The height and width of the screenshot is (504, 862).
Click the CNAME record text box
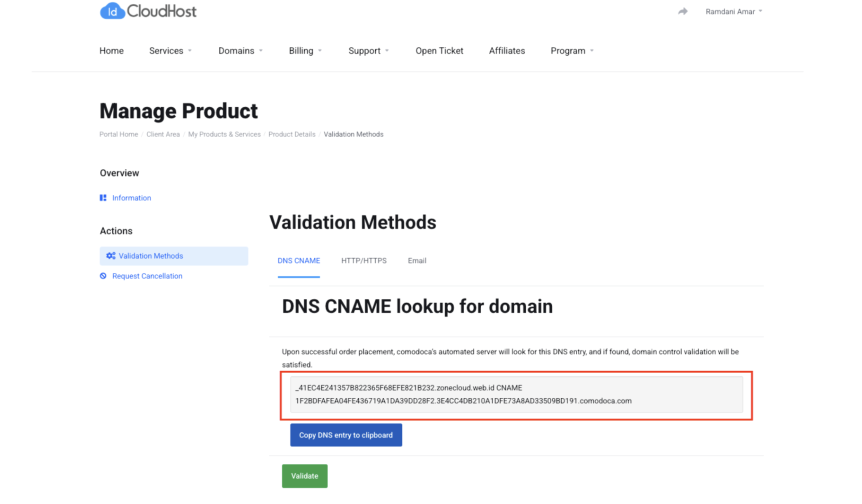516,394
